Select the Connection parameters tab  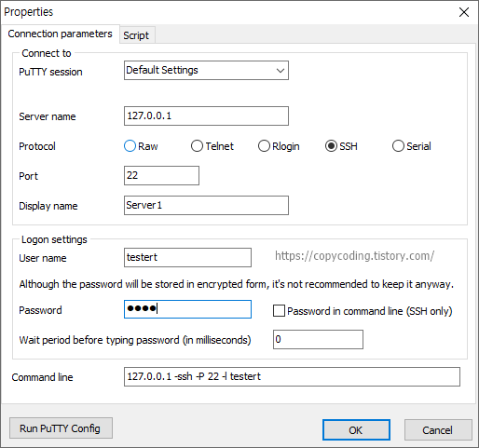(60, 34)
